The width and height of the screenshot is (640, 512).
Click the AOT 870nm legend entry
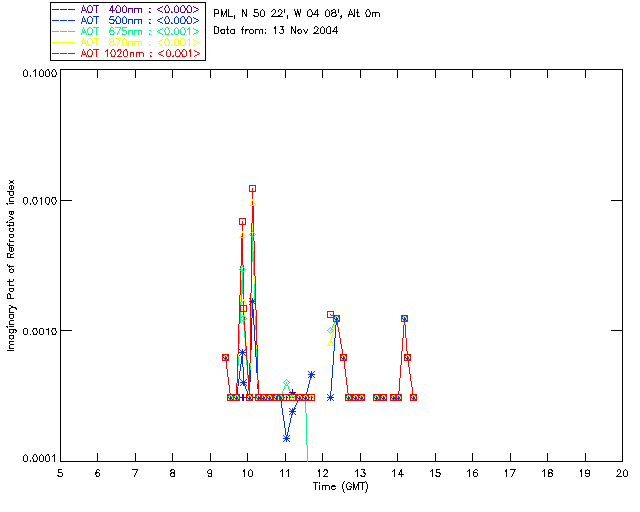pos(127,42)
